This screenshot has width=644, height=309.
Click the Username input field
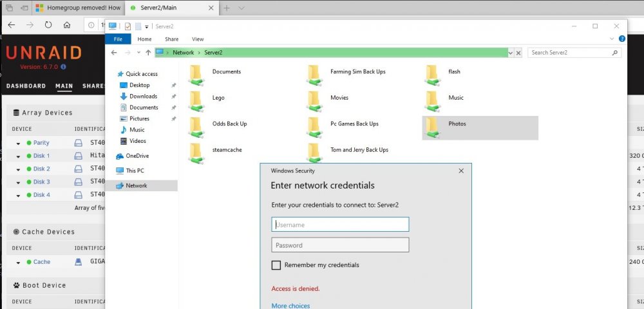tap(340, 225)
